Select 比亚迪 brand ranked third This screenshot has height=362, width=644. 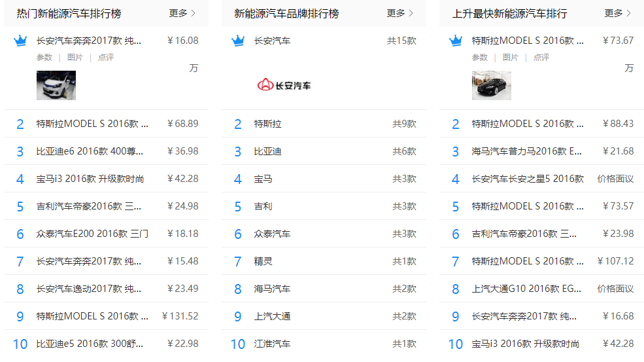tap(268, 151)
